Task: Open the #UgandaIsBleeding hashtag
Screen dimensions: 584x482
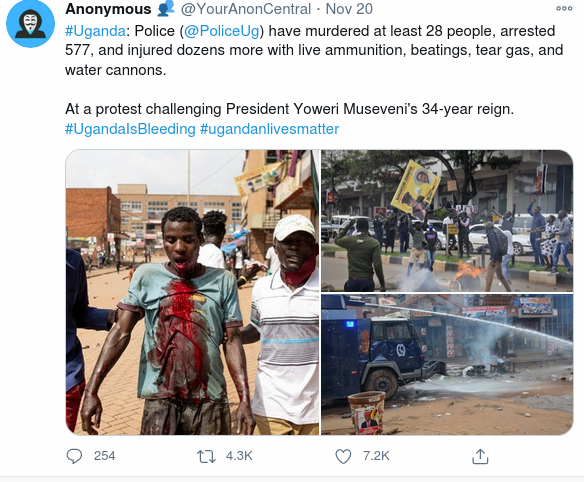Action: click(x=130, y=129)
